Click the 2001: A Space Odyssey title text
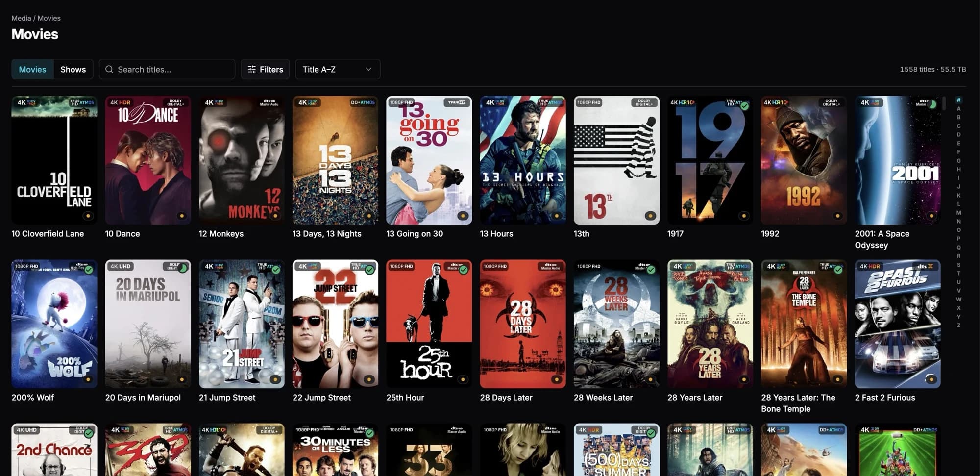Viewport: 980px width, 476px height. click(882, 239)
